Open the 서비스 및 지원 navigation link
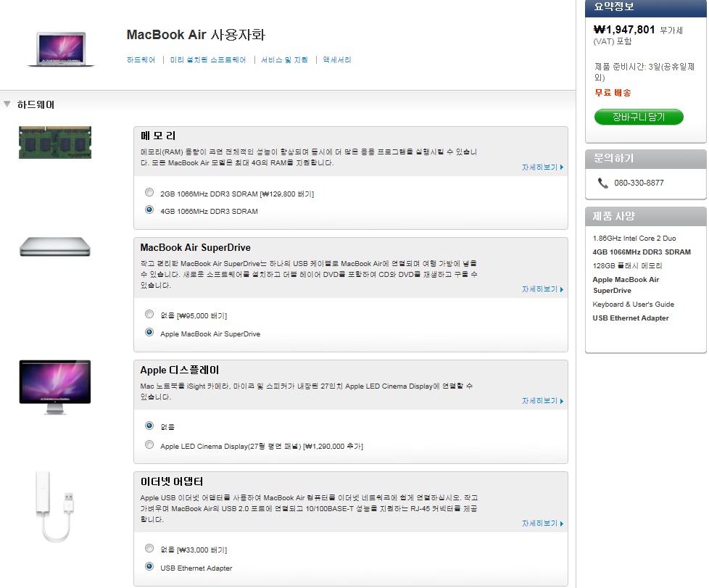The width and height of the screenshot is (709, 588). (x=284, y=60)
